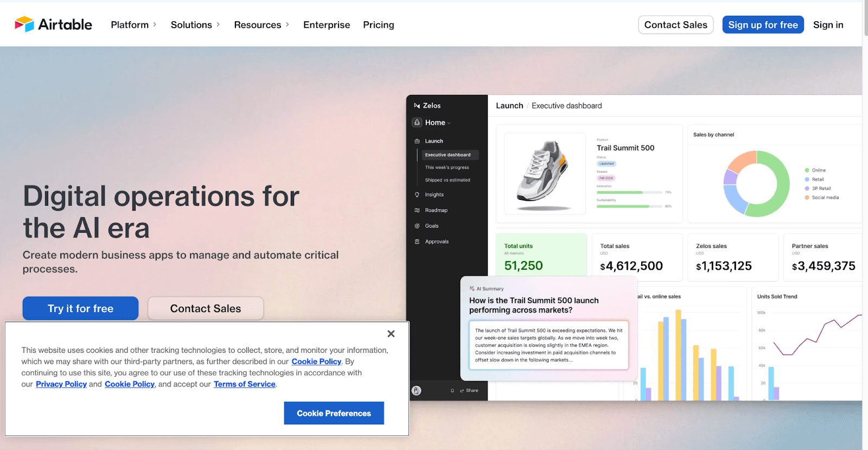Screen dimensions: 868x450
Task: Click the AI Summary question heading
Action: pos(534,305)
